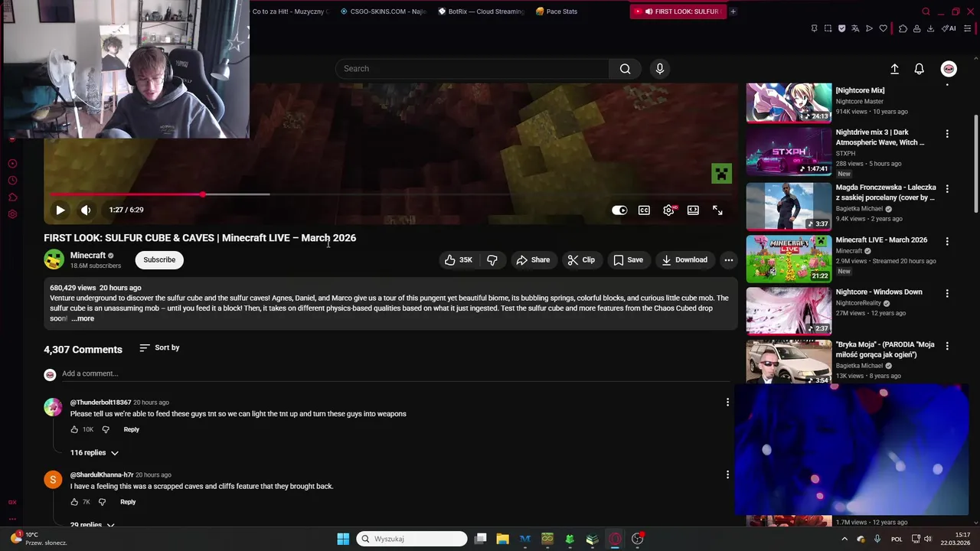Click the taskbar Wyszukaj search box
This screenshot has height=551, width=980.
pyautogui.click(x=412, y=539)
